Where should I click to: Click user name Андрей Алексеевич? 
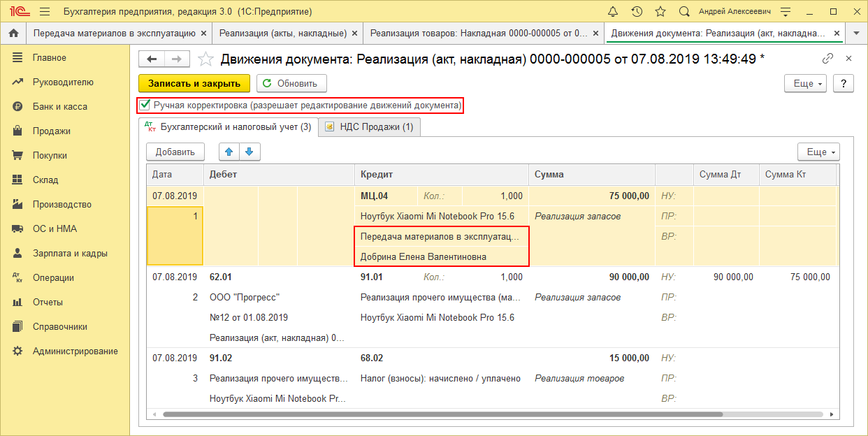pyautogui.click(x=733, y=12)
